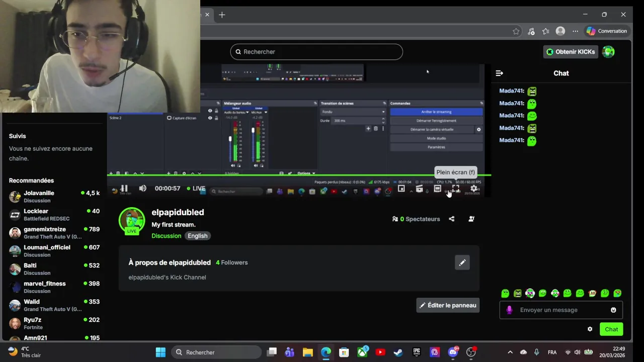The width and height of the screenshot is (644, 362).
Task: Open browser extensions icon
Action: tap(531, 31)
